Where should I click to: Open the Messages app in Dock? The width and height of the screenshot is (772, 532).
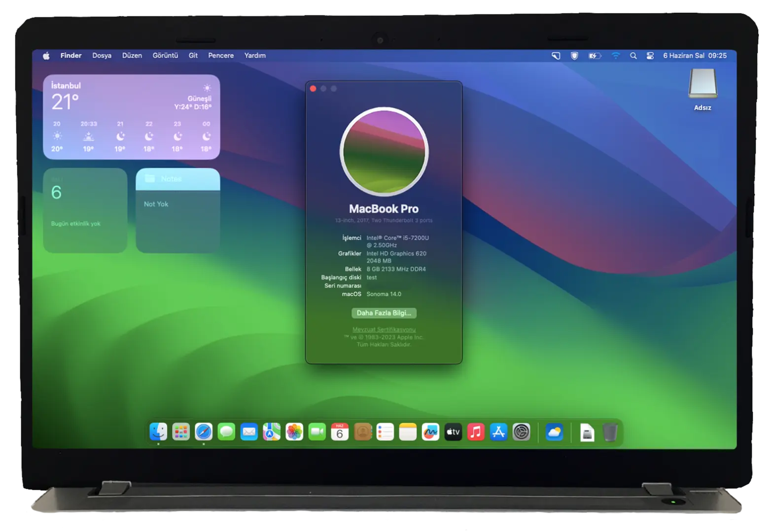click(226, 432)
